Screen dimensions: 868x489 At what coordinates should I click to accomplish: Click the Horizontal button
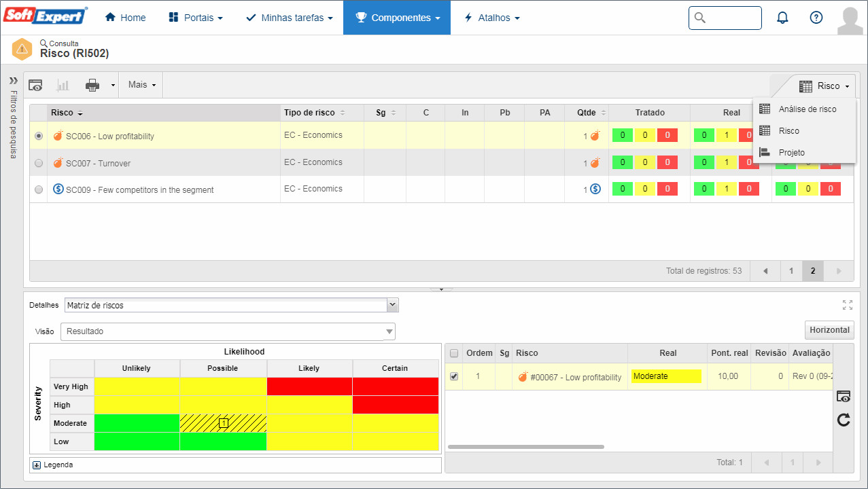coord(829,330)
